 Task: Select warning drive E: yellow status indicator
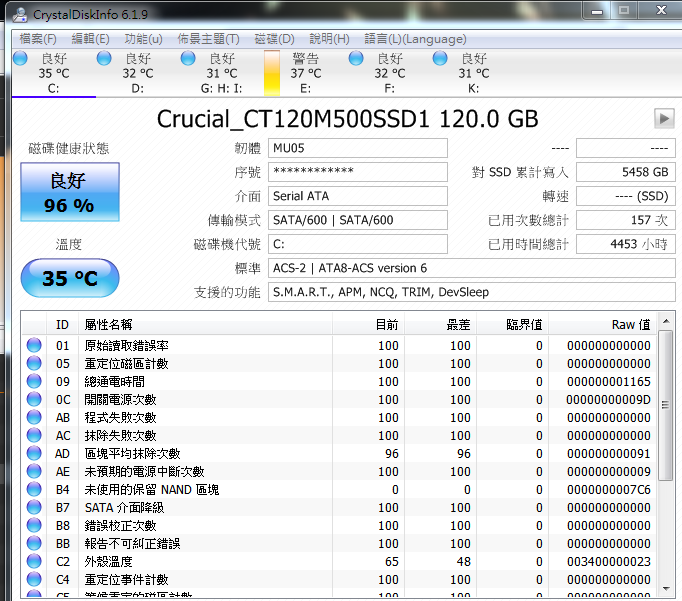(272, 73)
